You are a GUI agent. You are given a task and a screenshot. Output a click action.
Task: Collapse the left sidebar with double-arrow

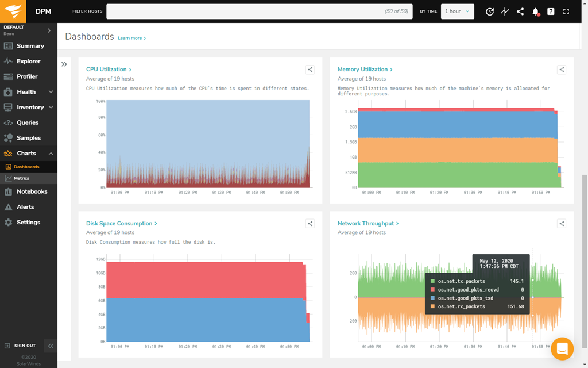coord(51,346)
